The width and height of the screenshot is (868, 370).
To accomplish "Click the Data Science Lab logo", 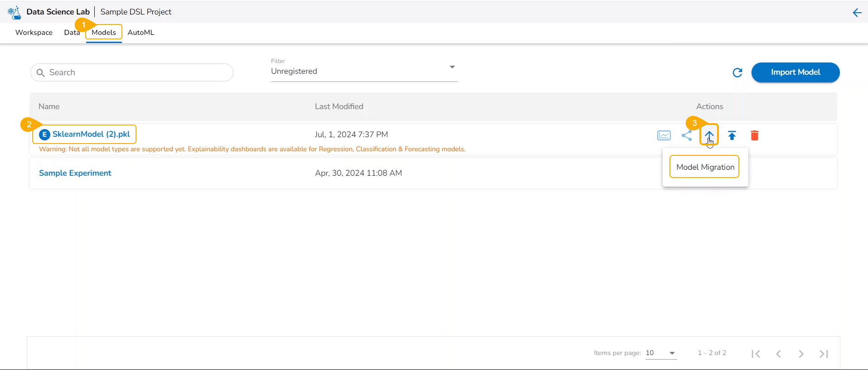I will tap(15, 12).
